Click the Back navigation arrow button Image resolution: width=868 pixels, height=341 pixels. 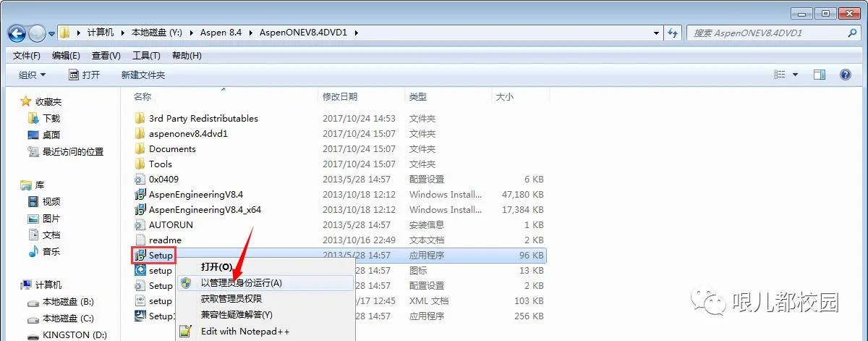coord(17,33)
